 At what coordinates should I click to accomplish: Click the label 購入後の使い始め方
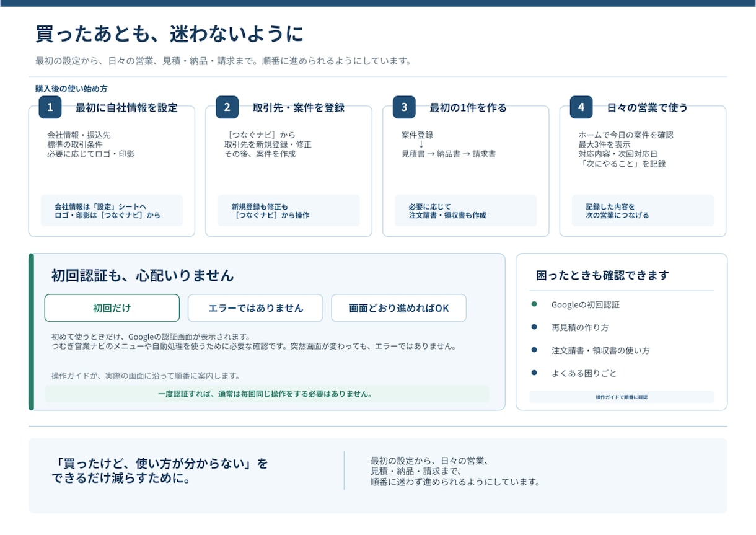click(x=71, y=89)
